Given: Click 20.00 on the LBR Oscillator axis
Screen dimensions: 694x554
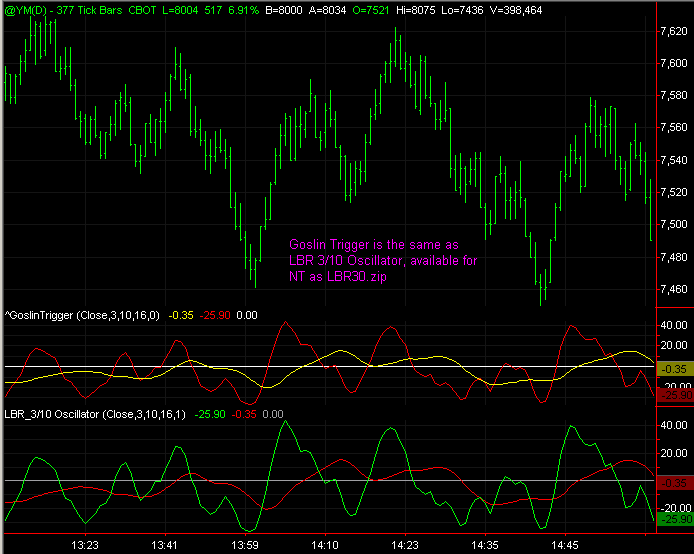Looking at the screenshot, I should point(674,454).
